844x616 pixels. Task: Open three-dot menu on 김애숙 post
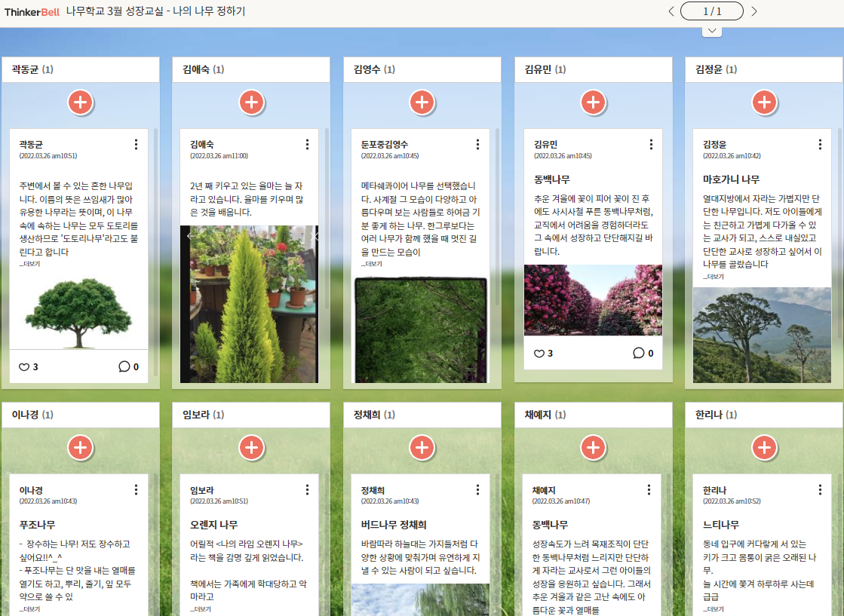(x=307, y=145)
